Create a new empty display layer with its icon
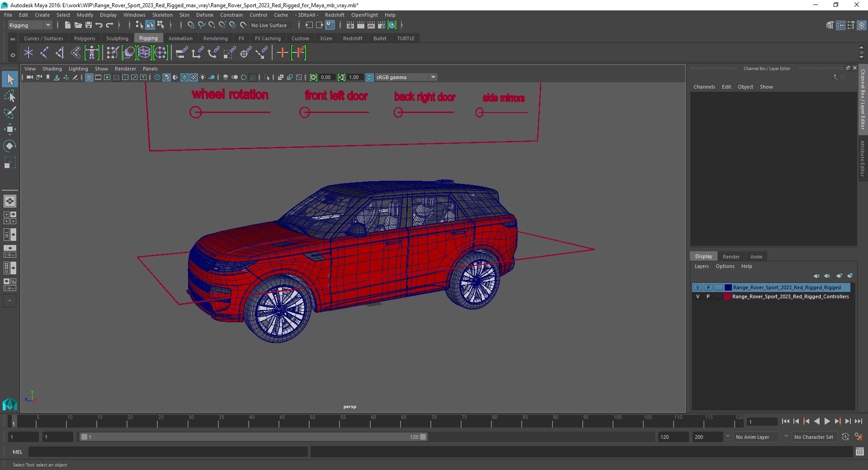This screenshot has width=868, height=470. pos(839,276)
